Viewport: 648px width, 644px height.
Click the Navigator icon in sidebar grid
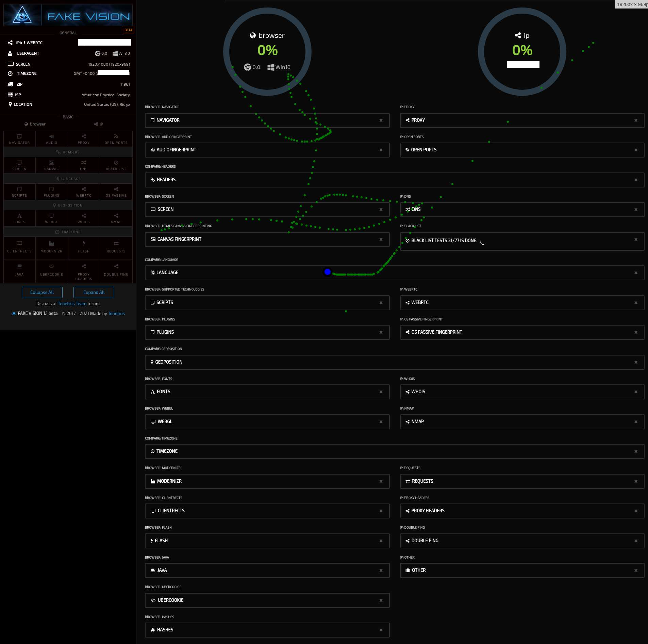(x=19, y=139)
